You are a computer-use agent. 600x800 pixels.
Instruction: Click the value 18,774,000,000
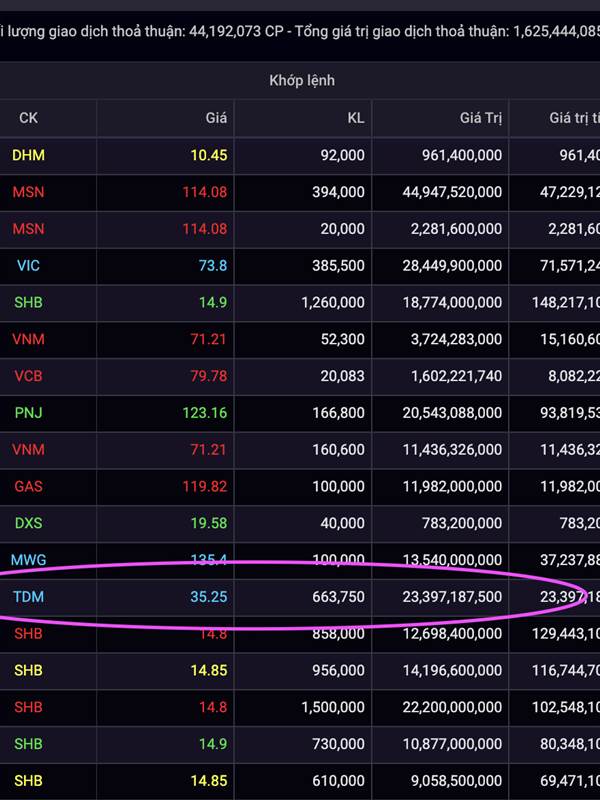452,302
